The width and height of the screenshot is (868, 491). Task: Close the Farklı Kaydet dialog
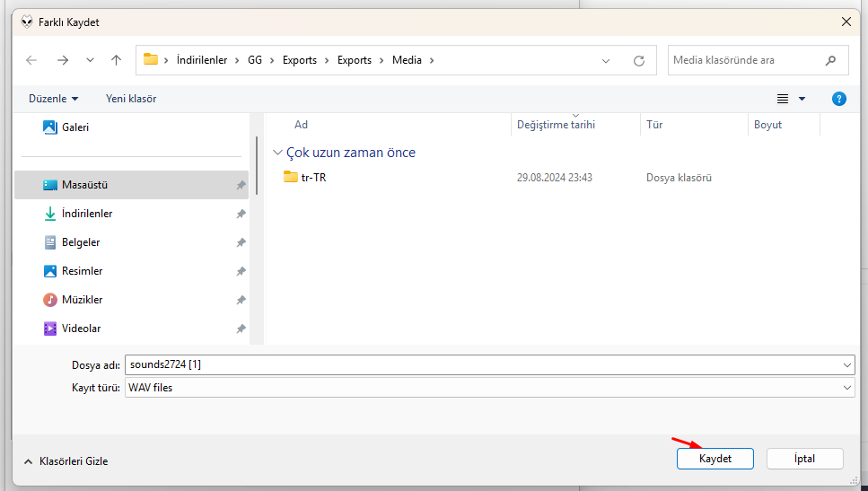pos(846,22)
